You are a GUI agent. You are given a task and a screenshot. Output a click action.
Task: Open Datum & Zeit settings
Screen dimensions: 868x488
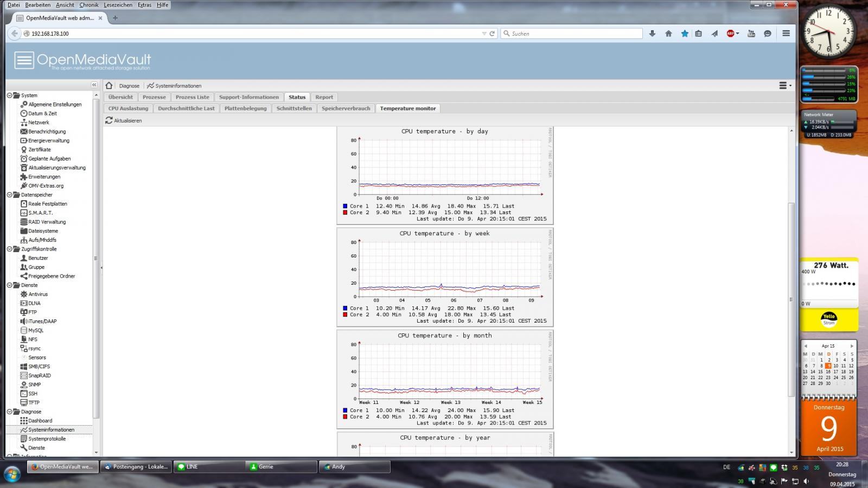(x=42, y=113)
